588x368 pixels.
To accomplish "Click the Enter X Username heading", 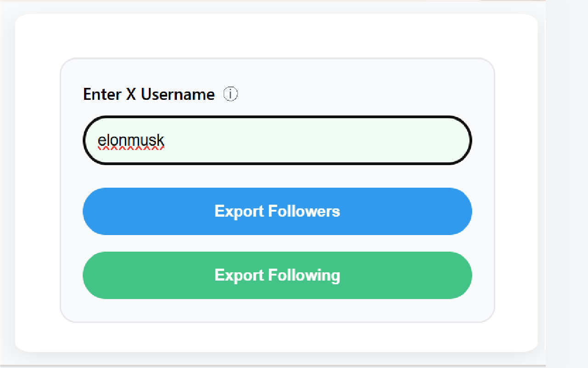I will coord(148,94).
